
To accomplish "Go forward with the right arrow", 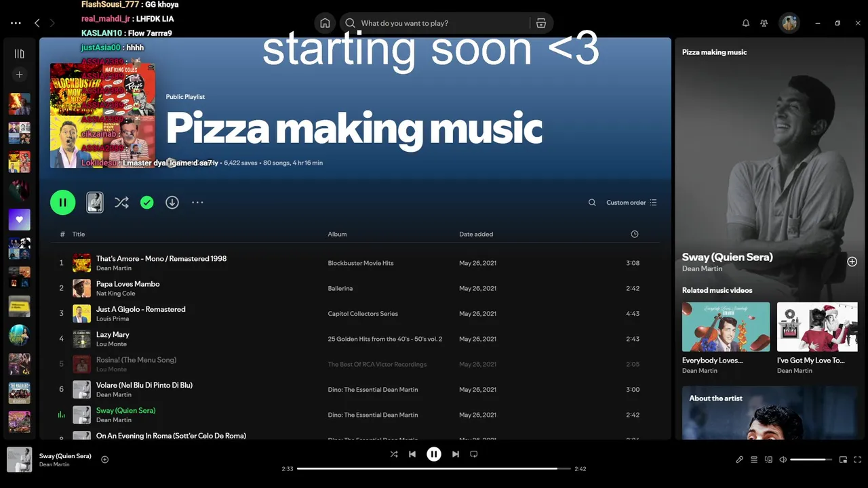I will pos(52,23).
